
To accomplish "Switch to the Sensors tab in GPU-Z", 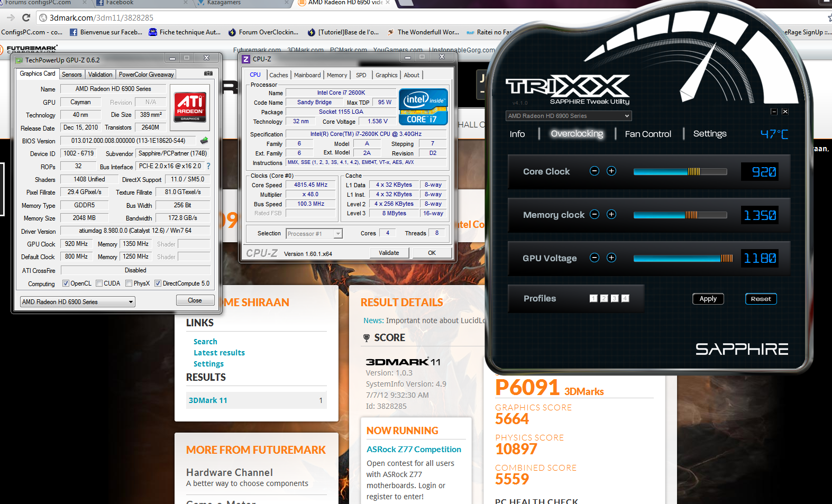I will 71,75.
